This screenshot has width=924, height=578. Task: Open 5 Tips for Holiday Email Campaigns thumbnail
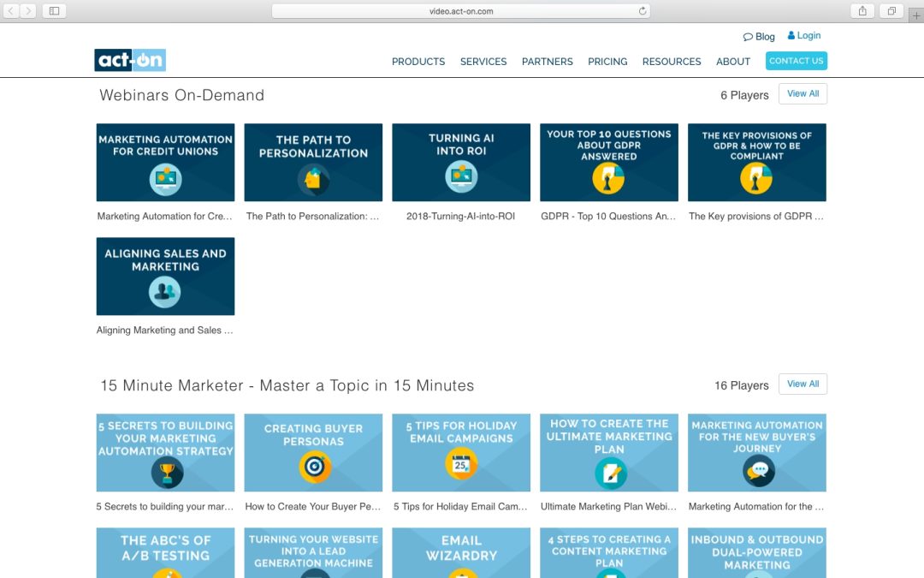coord(461,452)
